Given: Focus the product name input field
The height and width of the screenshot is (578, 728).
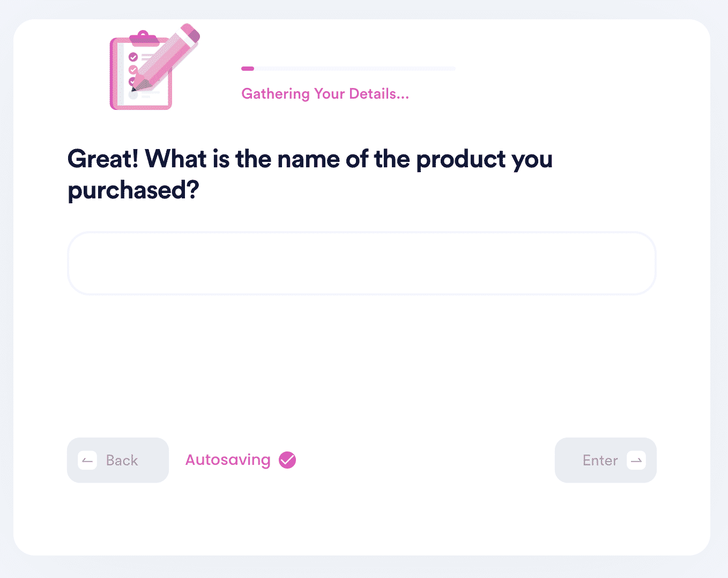Looking at the screenshot, I should click(x=362, y=263).
